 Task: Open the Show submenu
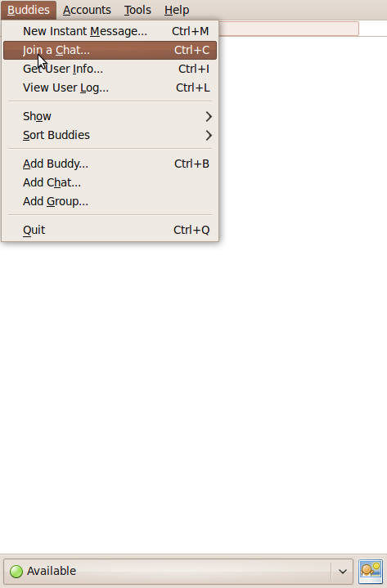(x=110, y=116)
